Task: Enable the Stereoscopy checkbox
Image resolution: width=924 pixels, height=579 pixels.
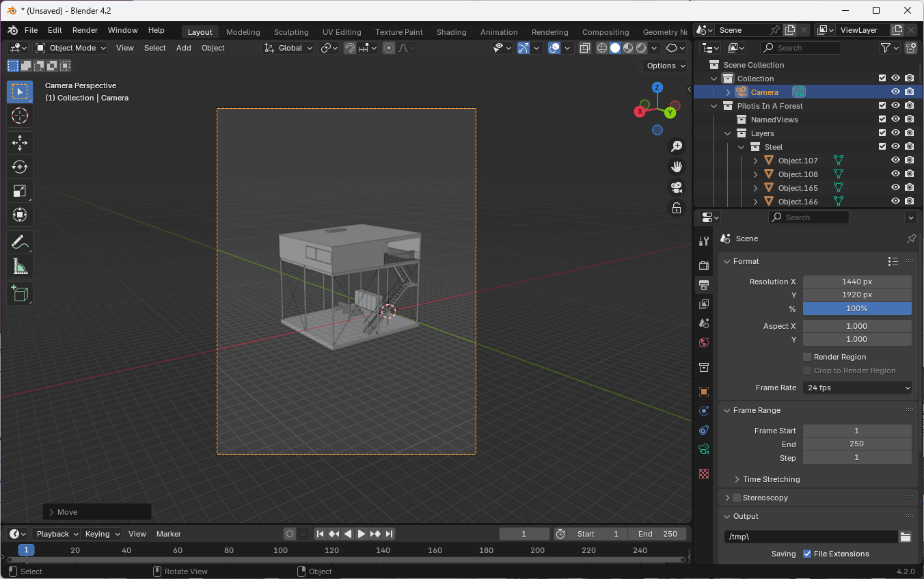Action: pyautogui.click(x=737, y=498)
